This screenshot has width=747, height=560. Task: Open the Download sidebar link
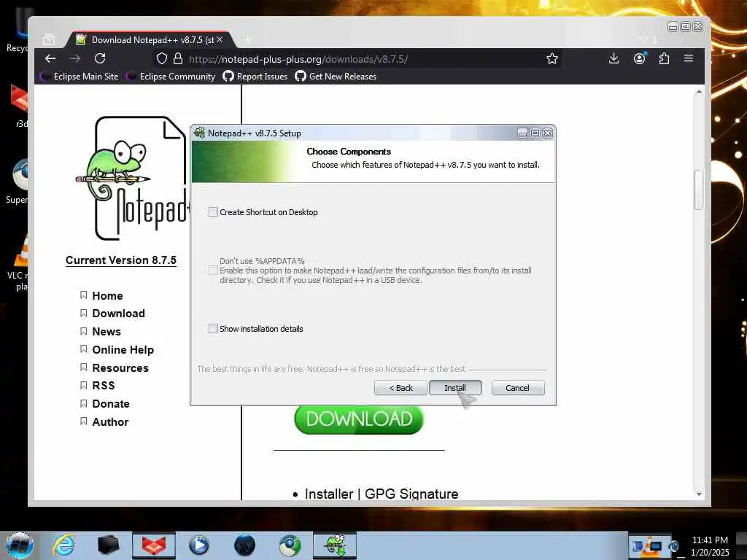[118, 314]
